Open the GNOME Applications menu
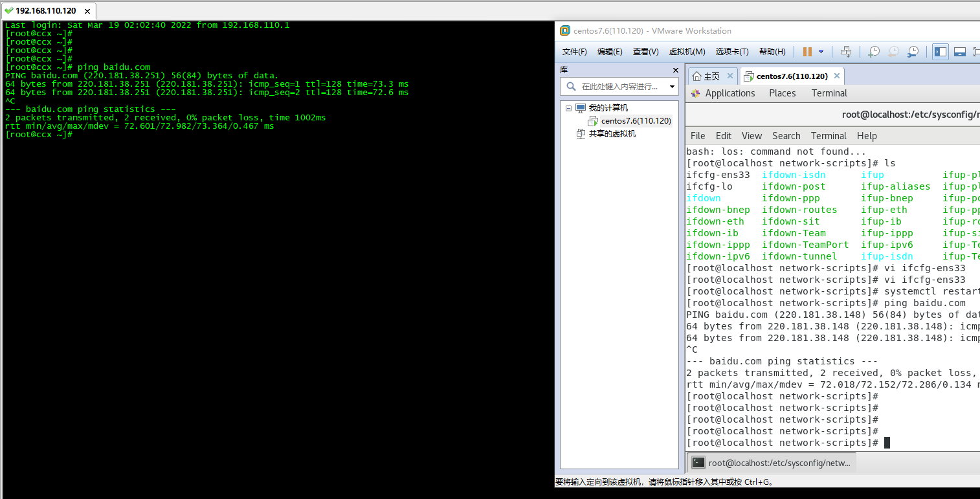Image resolution: width=980 pixels, height=499 pixels. [730, 93]
